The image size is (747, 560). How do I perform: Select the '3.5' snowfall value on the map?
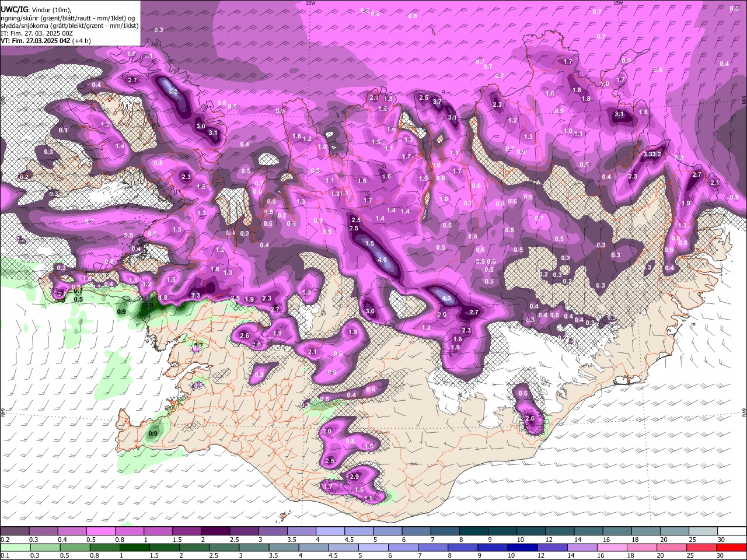click(369, 243)
